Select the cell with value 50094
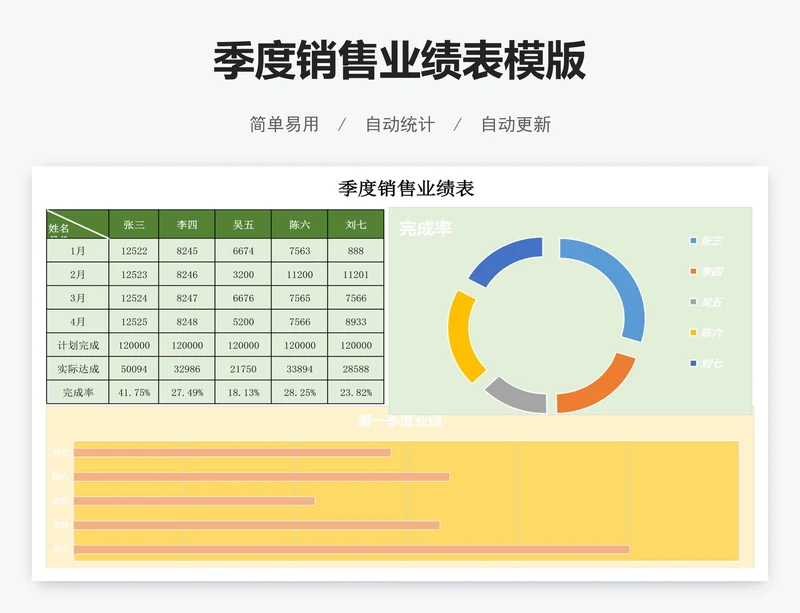 (x=134, y=370)
